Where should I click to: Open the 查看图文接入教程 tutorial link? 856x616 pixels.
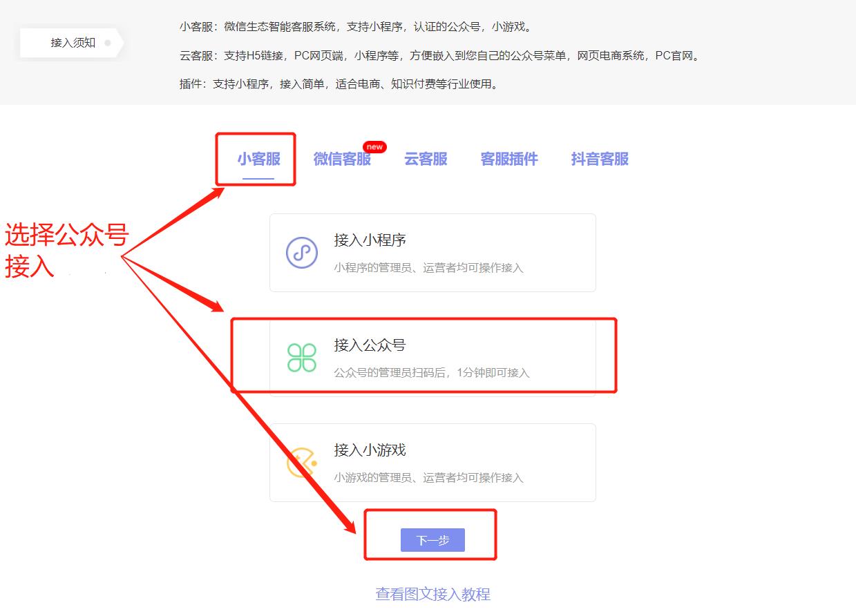pos(432,594)
